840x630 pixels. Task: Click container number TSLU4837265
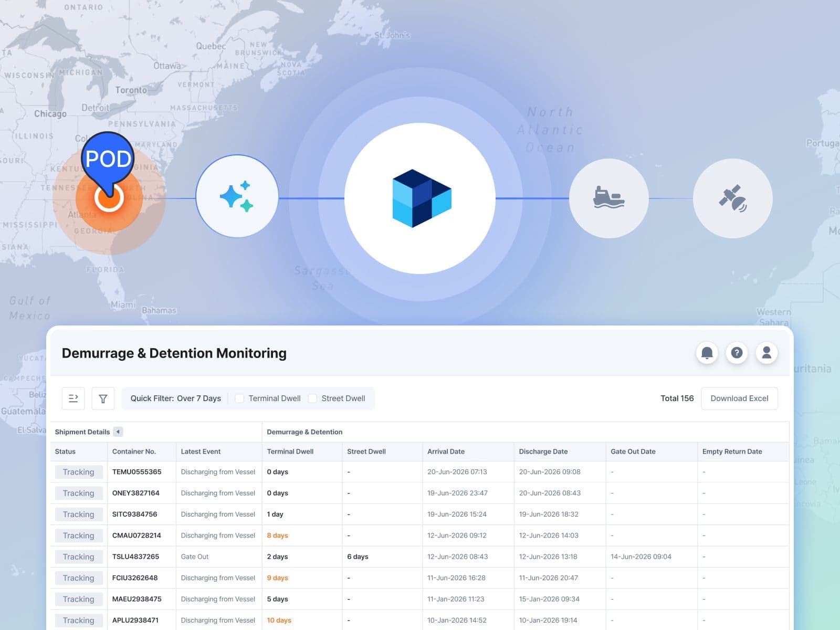(x=135, y=556)
